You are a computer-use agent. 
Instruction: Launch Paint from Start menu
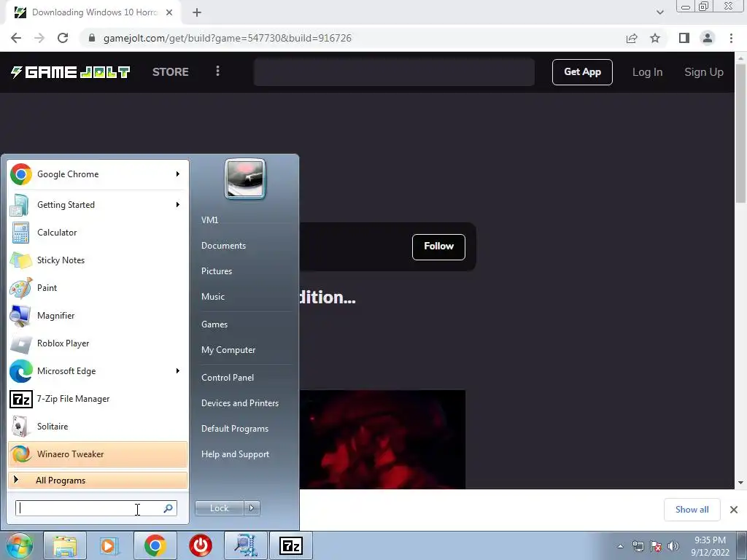tap(98, 287)
